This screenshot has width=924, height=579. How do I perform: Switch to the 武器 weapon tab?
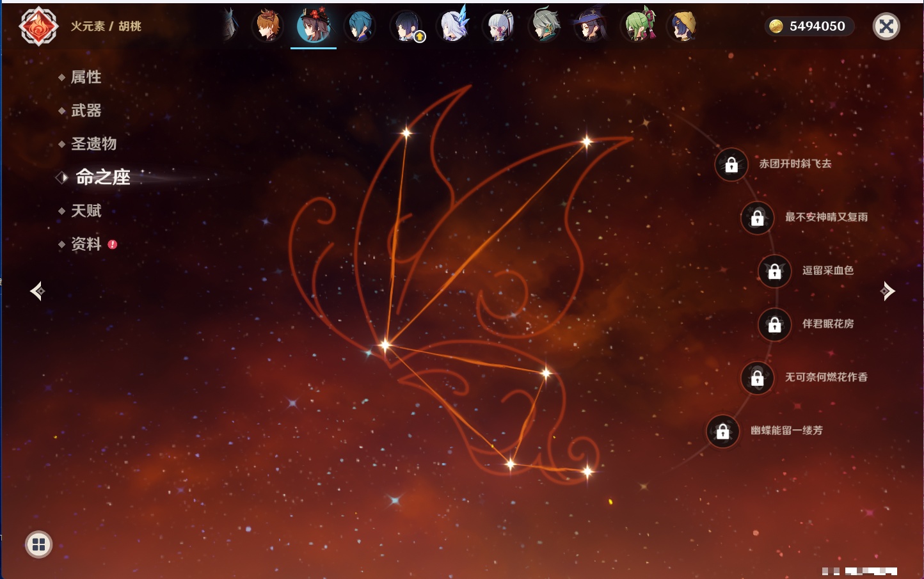point(86,111)
